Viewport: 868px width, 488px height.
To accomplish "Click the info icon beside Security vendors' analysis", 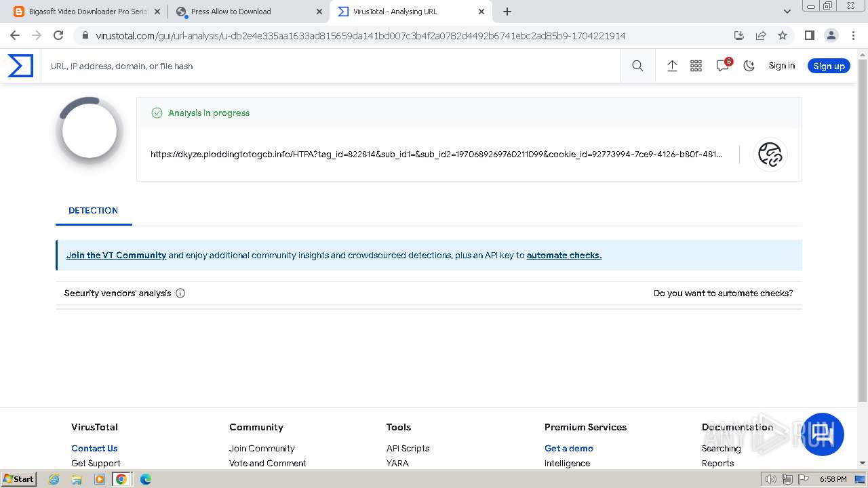I will (x=180, y=293).
